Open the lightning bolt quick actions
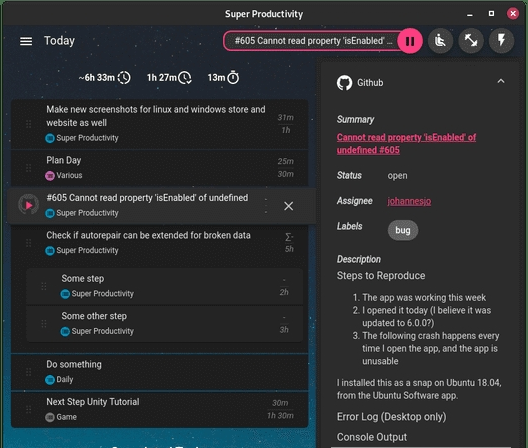Image resolution: width=528 pixels, height=448 pixels. pyautogui.click(x=501, y=41)
